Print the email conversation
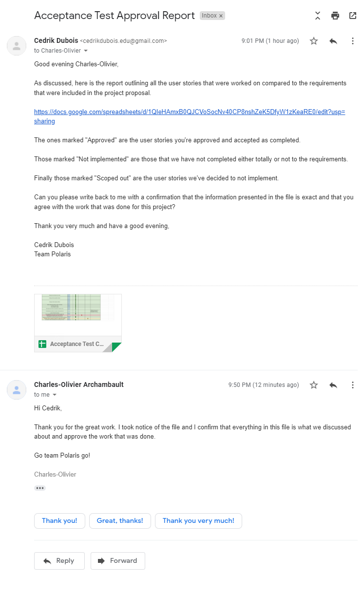The width and height of the screenshot is (364, 596). (x=335, y=16)
